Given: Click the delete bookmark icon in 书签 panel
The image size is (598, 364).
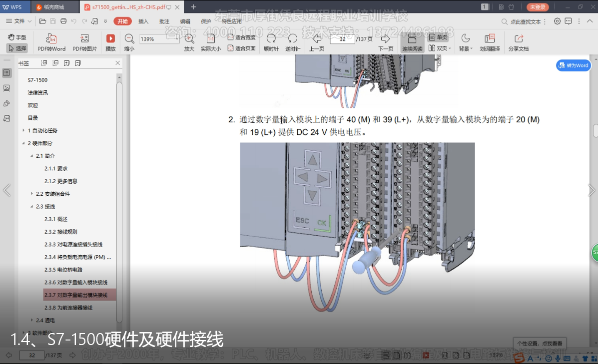Looking at the screenshot, I should click(78, 63).
